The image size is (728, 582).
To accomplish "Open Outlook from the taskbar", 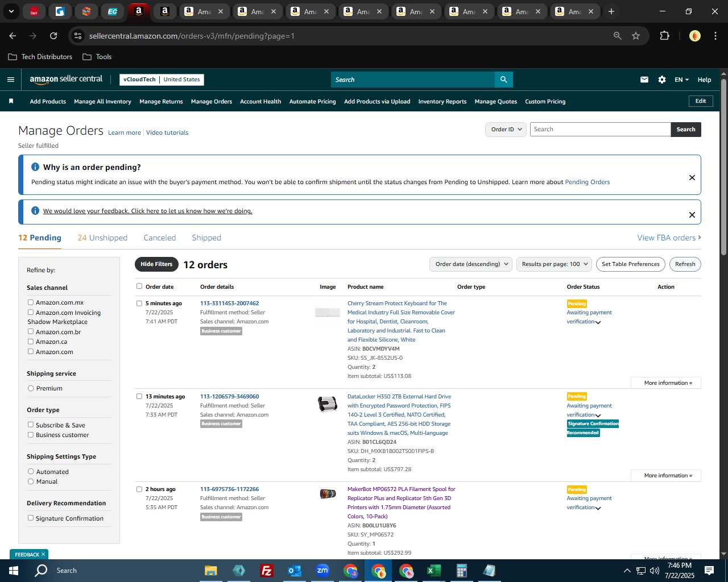I will click(295, 571).
